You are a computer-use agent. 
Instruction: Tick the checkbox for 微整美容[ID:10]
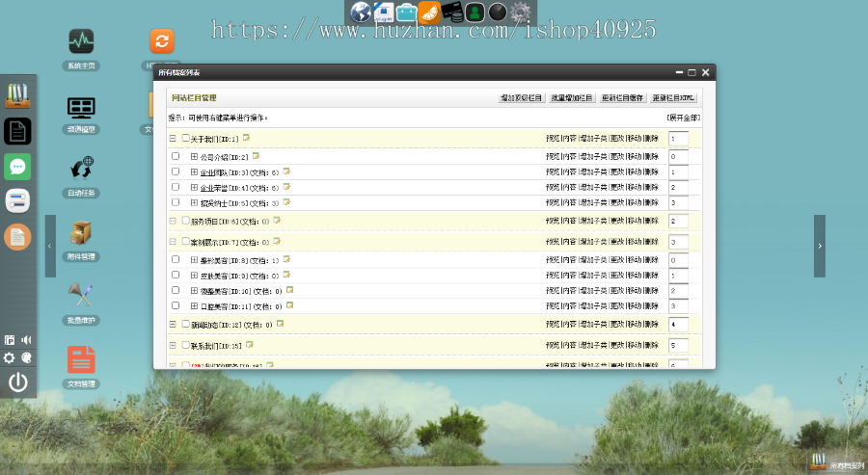point(176,290)
